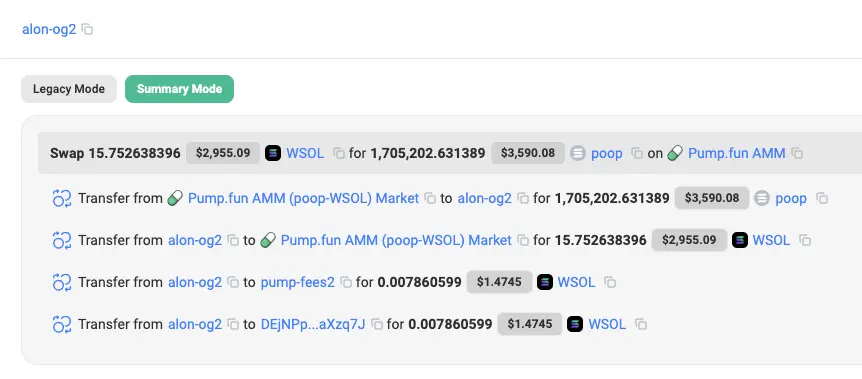Click Pump.fun pill icon before recipient Market link
This screenshot has width=862, height=379.
(x=268, y=240)
